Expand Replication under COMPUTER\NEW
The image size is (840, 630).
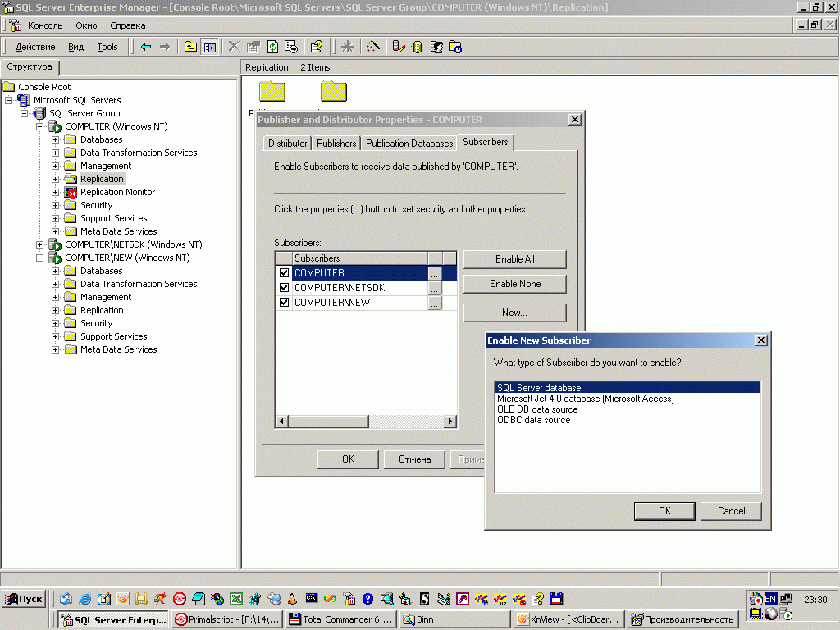tap(55, 311)
